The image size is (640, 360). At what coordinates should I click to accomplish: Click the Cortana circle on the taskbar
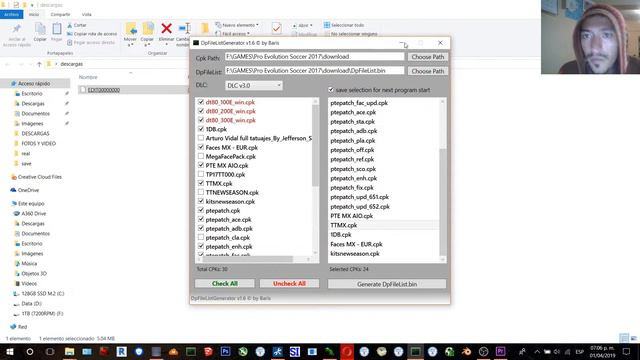[x=30, y=351]
